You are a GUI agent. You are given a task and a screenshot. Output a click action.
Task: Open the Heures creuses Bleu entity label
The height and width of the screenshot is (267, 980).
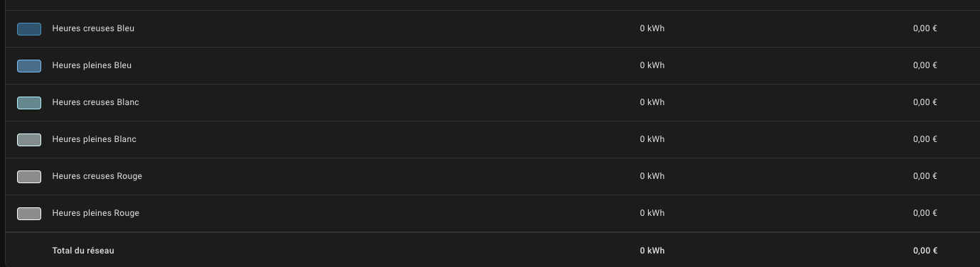(x=93, y=28)
